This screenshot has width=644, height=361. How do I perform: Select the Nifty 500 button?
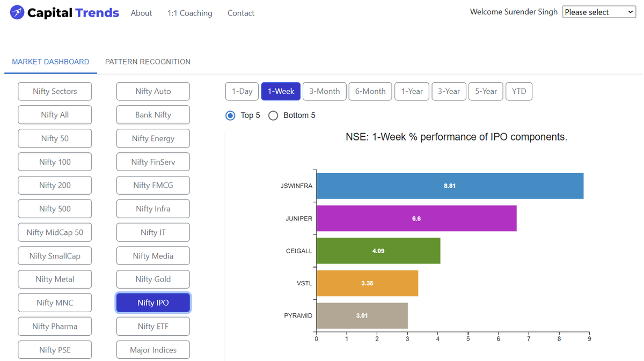coord(55,209)
